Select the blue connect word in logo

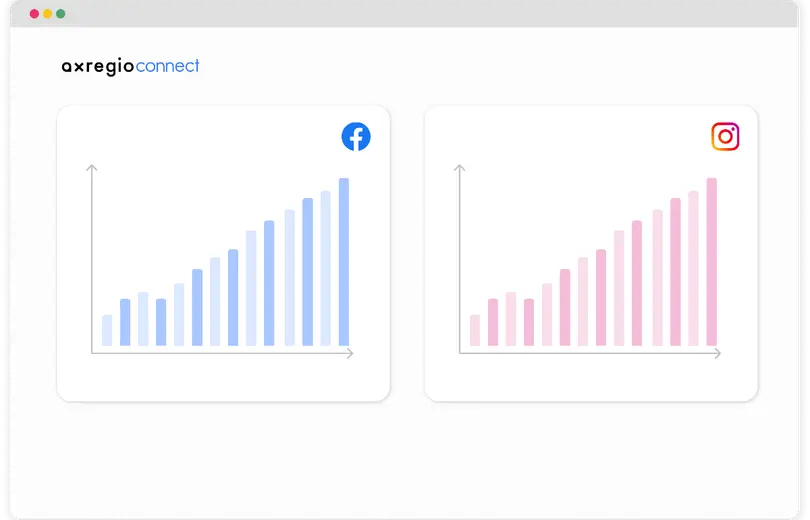coord(167,66)
